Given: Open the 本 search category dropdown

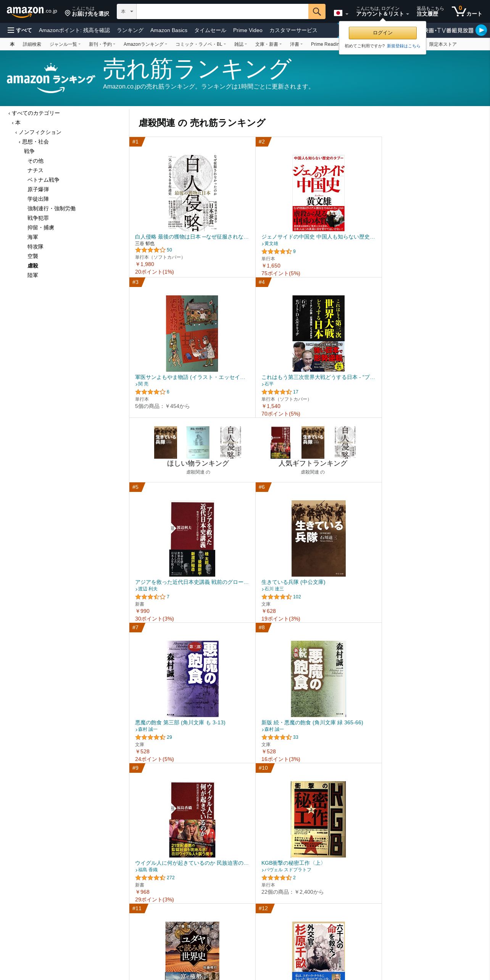Looking at the screenshot, I should (x=127, y=11).
